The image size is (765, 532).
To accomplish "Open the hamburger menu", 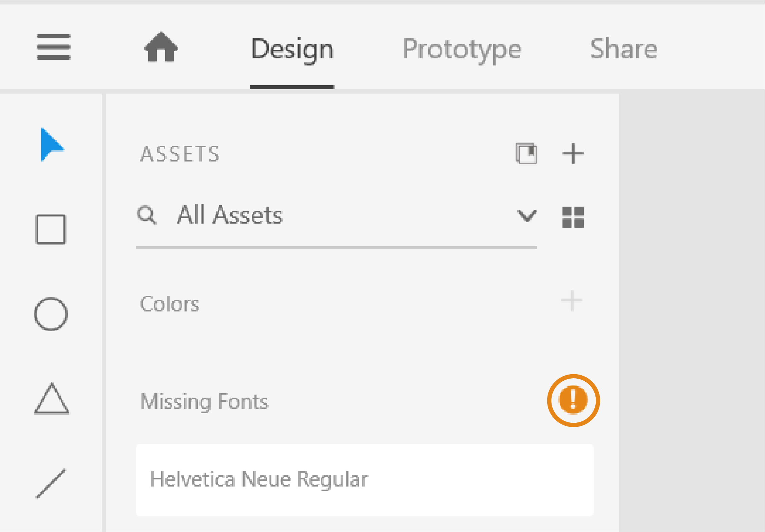I will (x=53, y=47).
